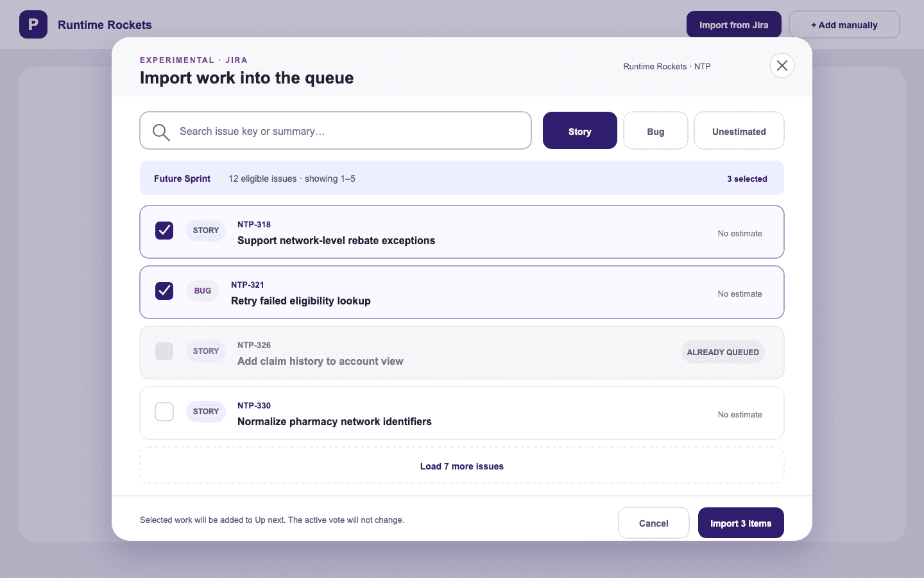The height and width of the screenshot is (578, 924).
Task: Cancel the import dialog
Action: (x=654, y=523)
